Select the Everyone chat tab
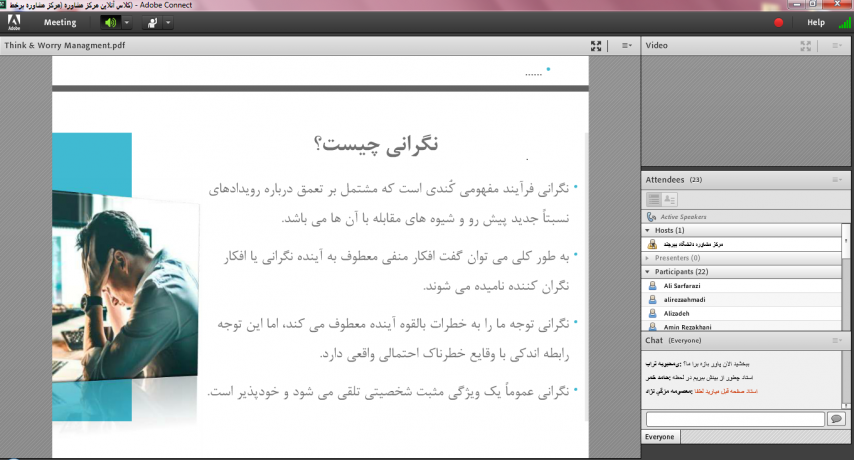 pos(660,437)
